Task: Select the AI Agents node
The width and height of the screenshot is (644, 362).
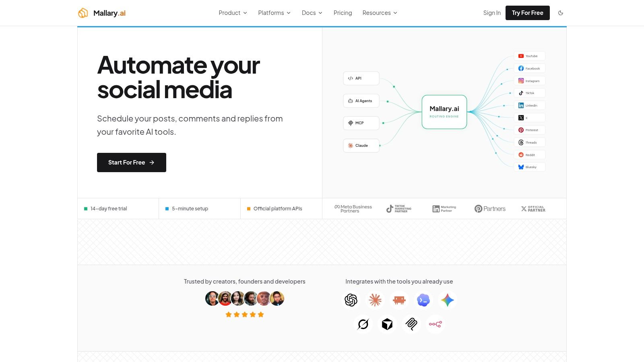Action: tap(361, 101)
